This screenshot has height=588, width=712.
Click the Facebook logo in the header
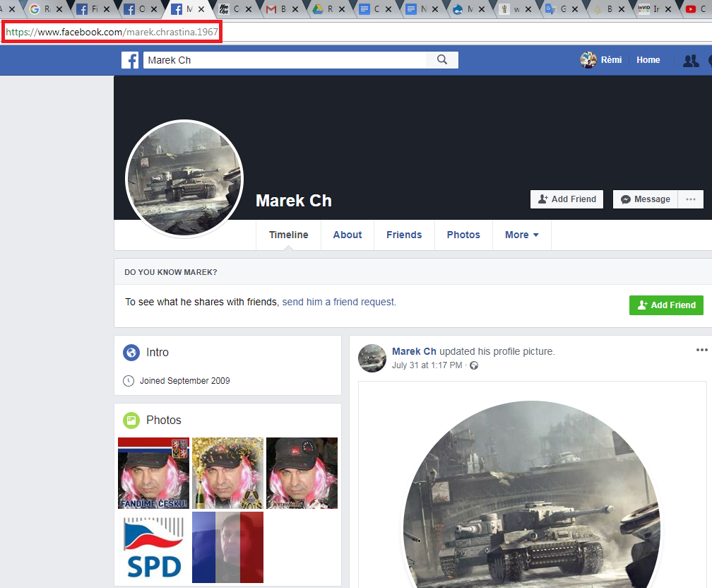pyautogui.click(x=130, y=60)
